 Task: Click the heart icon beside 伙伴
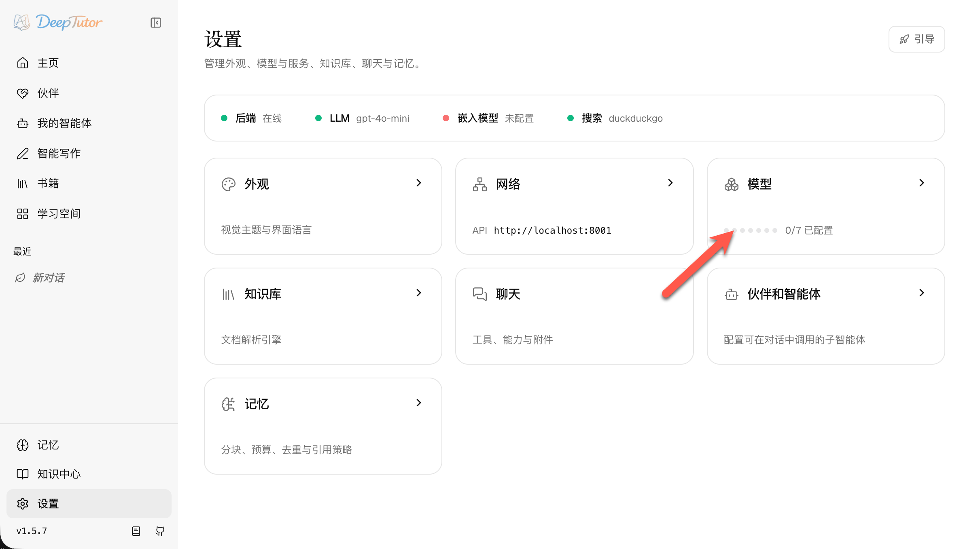(23, 93)
